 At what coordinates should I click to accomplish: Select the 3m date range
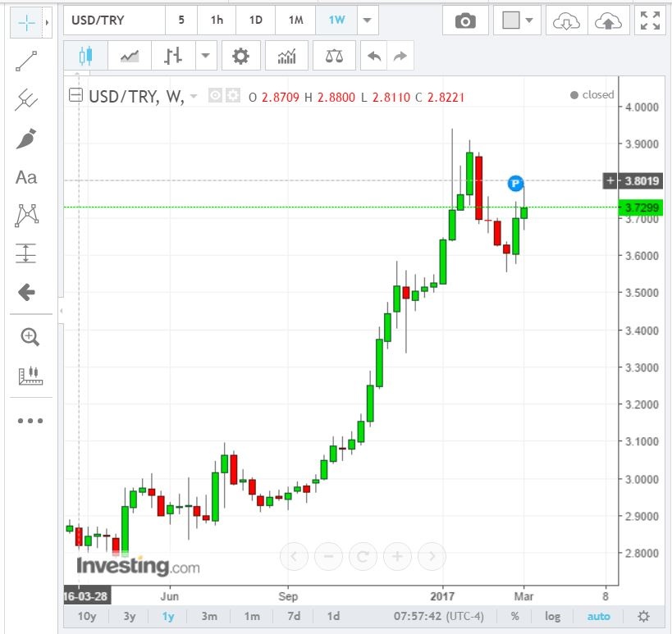(x=209, y=616)
